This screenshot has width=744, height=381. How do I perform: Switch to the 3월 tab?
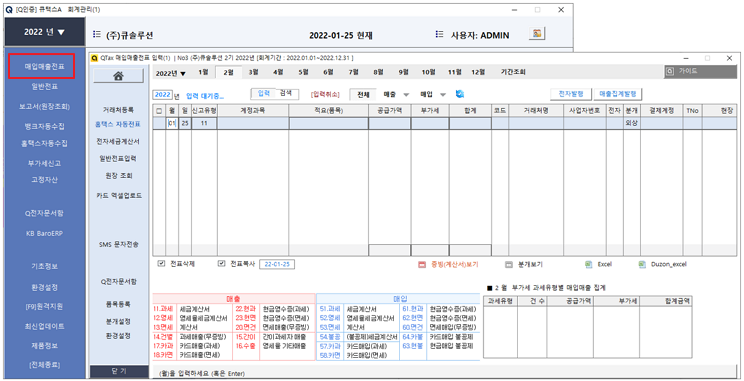click(x=253, y=72)
